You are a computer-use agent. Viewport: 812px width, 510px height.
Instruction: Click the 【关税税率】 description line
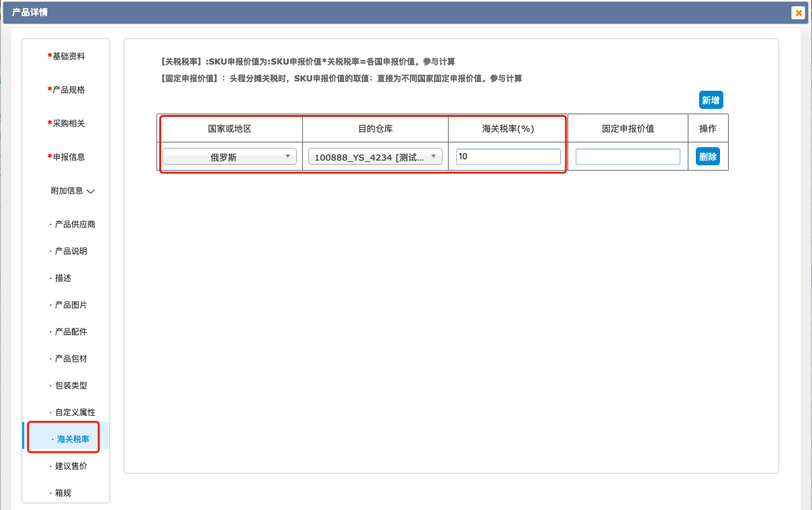[x=307, y=62]
